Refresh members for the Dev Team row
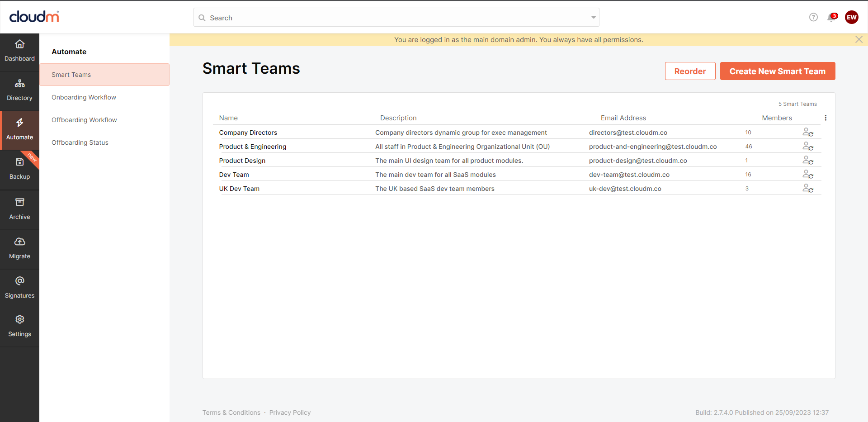 tap(808, 175)
